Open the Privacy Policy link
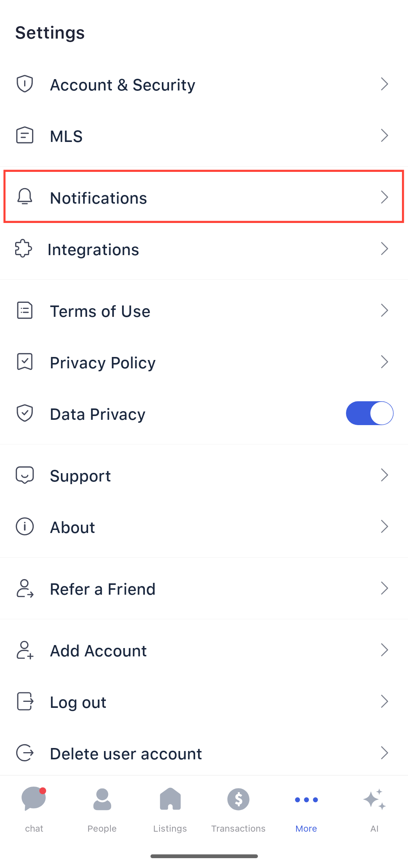 point(103,363)
